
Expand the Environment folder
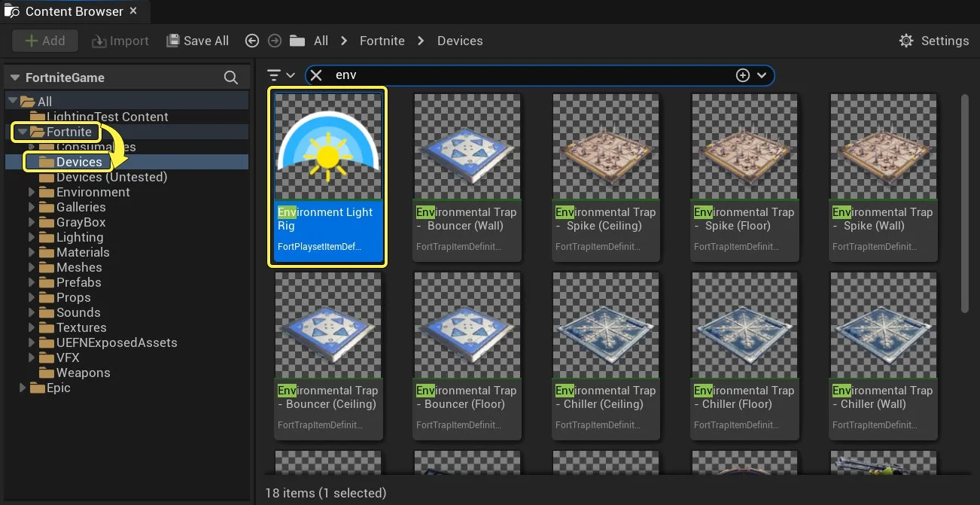coord(32,192)
